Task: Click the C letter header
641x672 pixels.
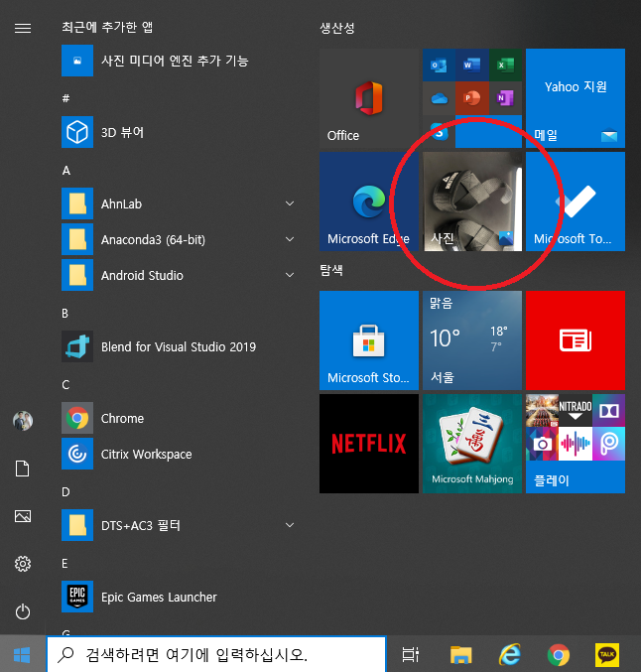Action: (x=65, y=385)
